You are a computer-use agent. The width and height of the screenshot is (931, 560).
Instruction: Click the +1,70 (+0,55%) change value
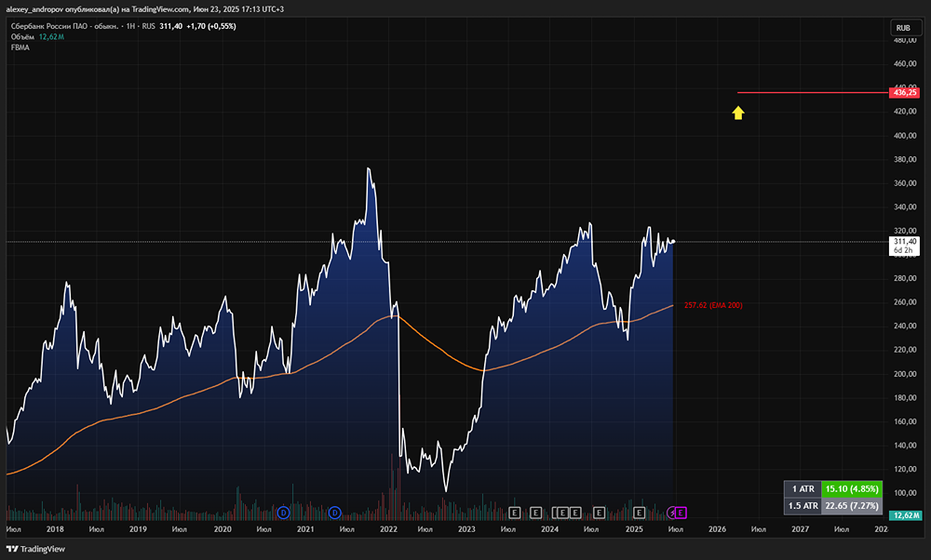pos(210,26)
